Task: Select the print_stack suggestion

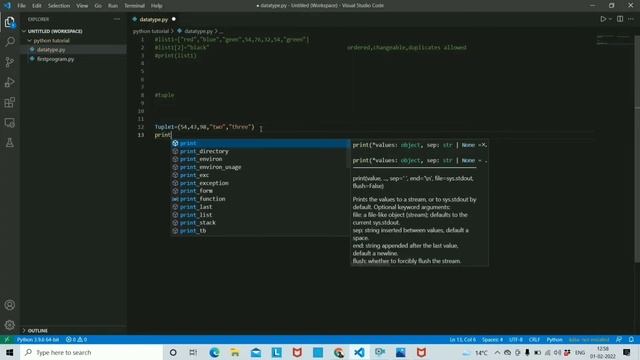Action: (260, 223)
